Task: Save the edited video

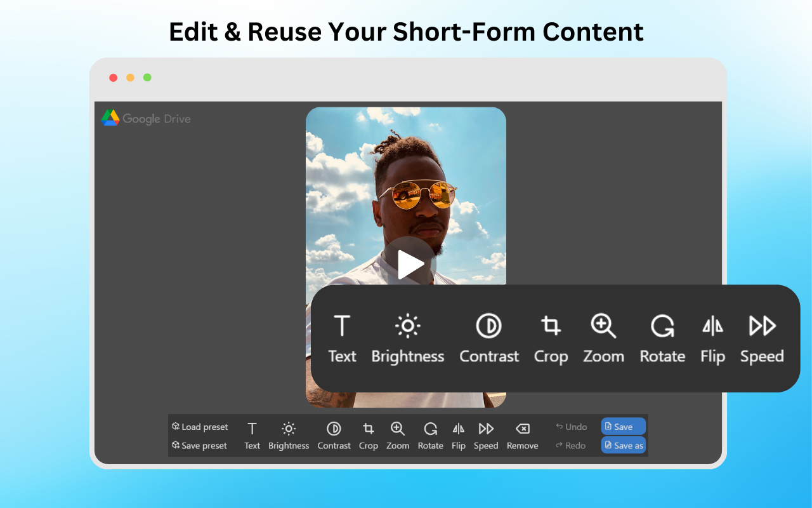Action: (623, 426)
